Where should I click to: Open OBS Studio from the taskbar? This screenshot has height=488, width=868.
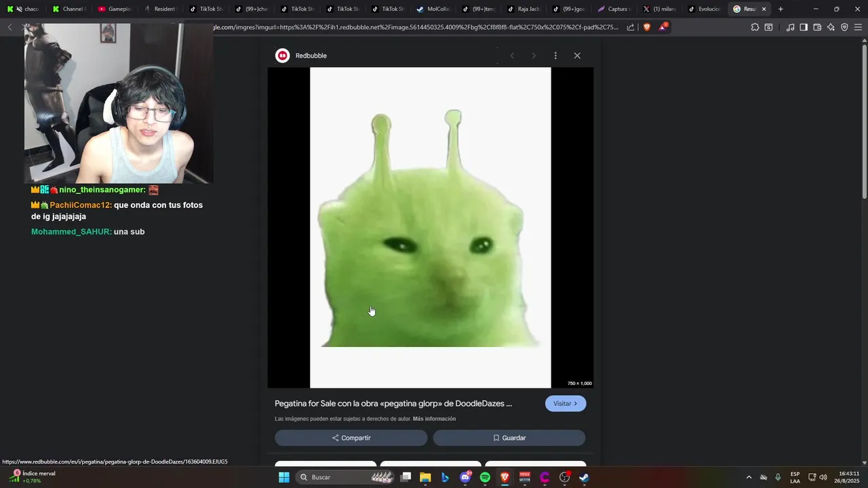564,477
